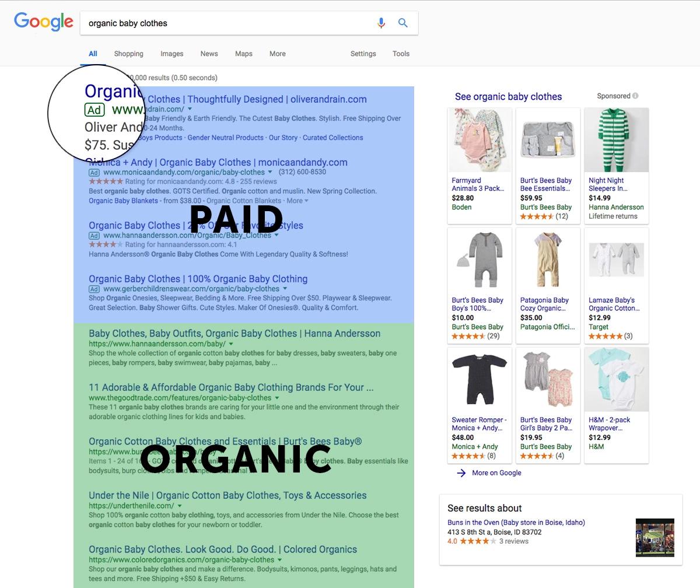Click the microphone voice search icon
This screenshot has height=588, width=700.
pyautogui.click(x=381, y=23)
